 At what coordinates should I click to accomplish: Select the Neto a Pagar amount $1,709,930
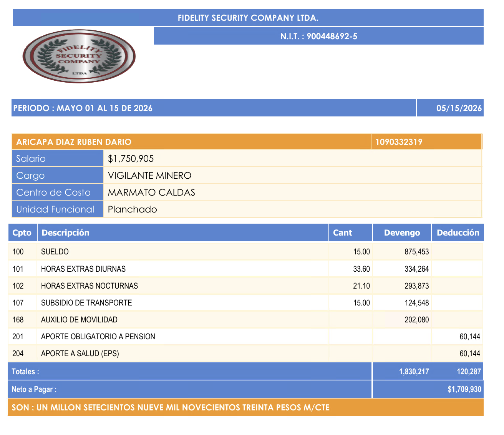[464, 389]
